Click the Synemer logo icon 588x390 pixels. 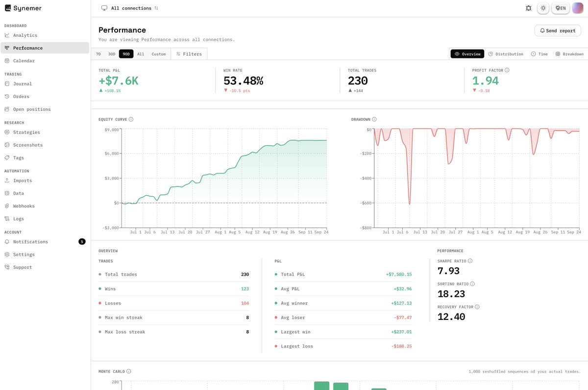8,8
